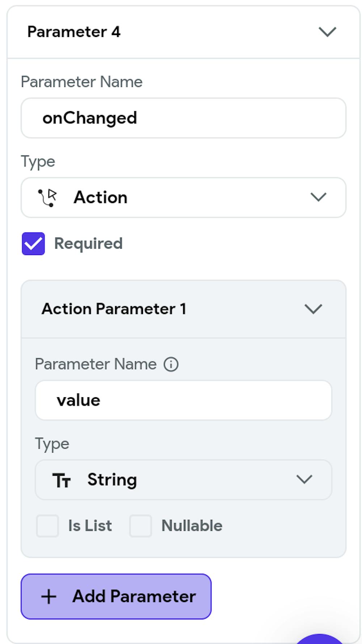Click the Action type branch-cursor icon

[x=47, y=198]
